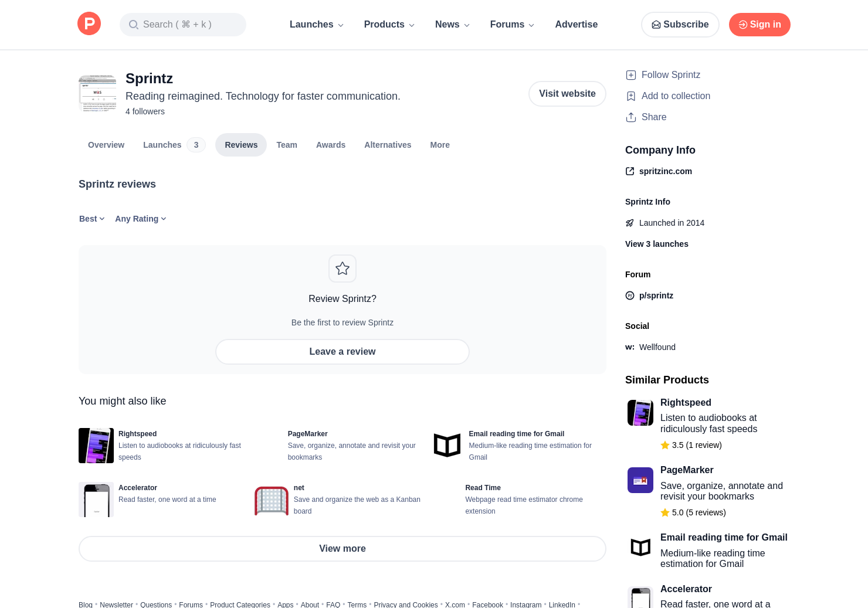Click the Leave a review button
The image size is (868, 608).
pos(343,352)
